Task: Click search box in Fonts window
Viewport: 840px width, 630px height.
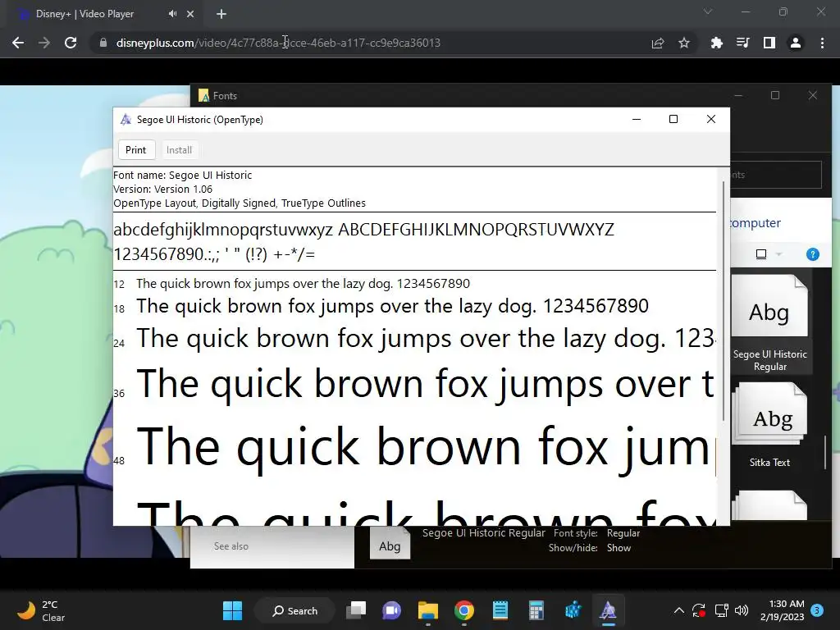Action: tap(776, 175)
